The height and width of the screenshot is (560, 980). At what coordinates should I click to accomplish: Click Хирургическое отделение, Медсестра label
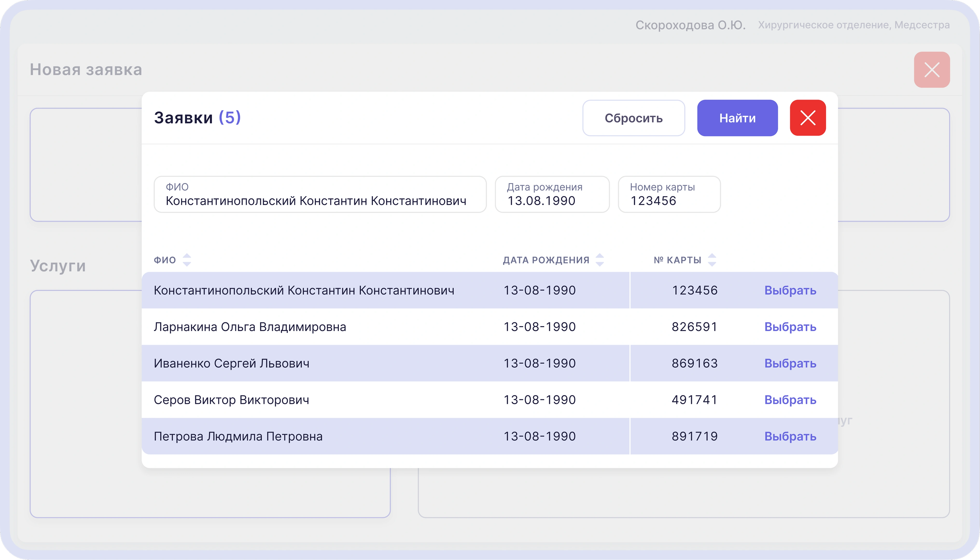[854, 25]
